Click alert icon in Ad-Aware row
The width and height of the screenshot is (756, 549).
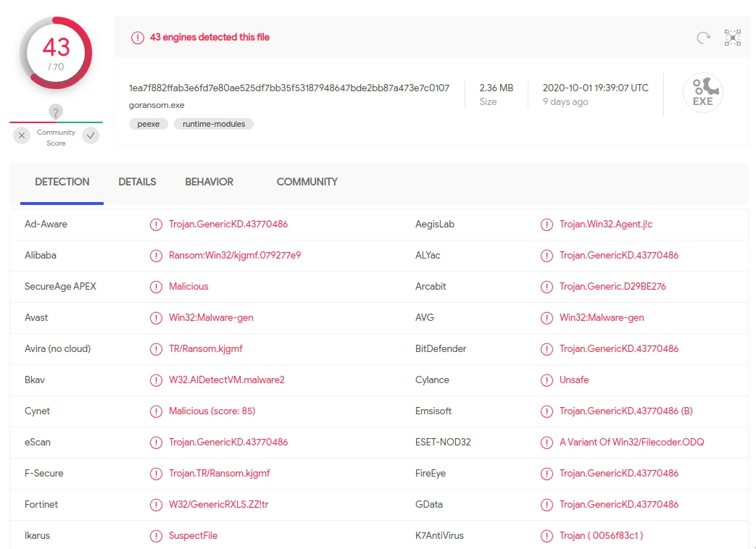pyautogui.click(x=156, y=225)
